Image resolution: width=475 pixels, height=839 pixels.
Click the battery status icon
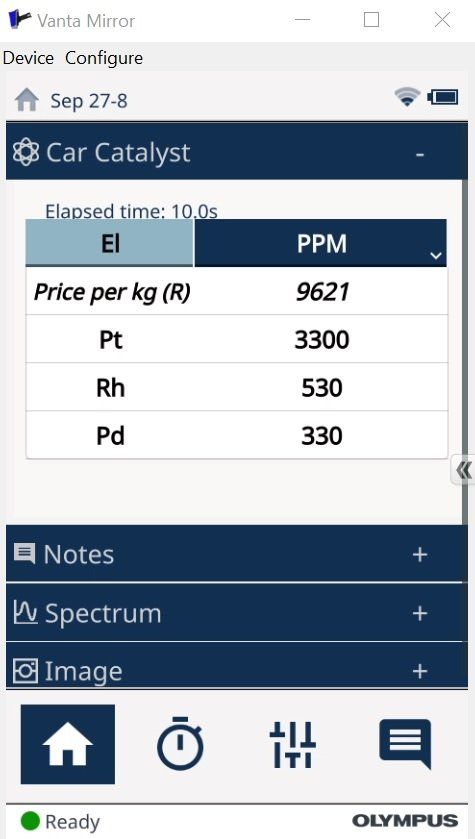[x=443, y=97]
